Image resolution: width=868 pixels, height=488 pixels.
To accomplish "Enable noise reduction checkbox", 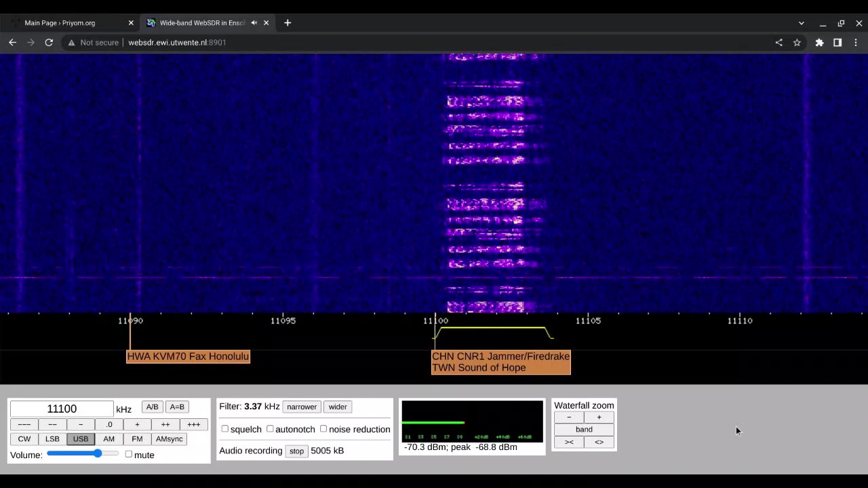I will tap(323, 428).
